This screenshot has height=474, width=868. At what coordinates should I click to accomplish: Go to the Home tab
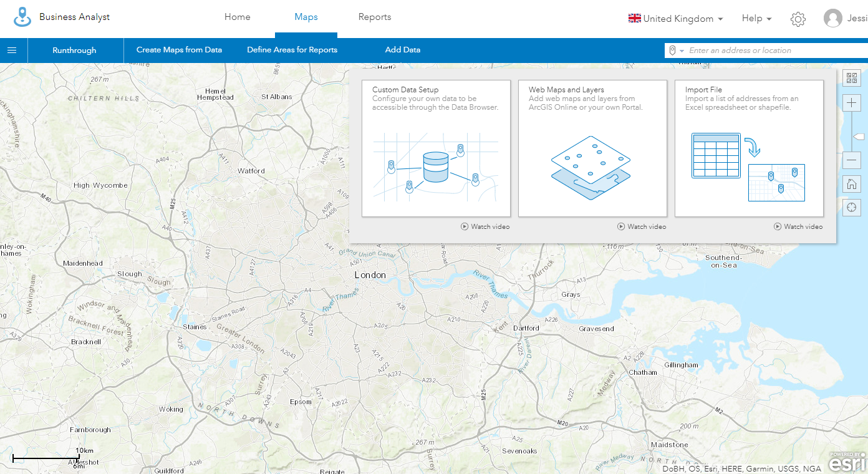tap(238, 17)
